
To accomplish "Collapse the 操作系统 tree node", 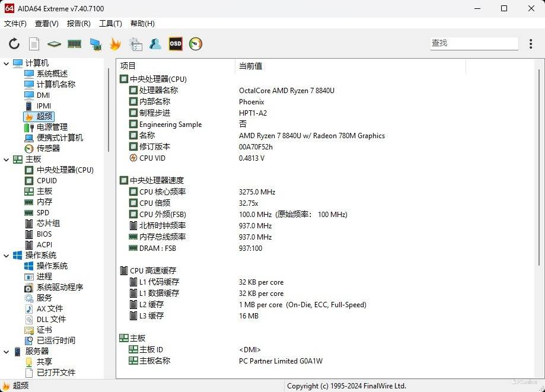I will 7,256.
